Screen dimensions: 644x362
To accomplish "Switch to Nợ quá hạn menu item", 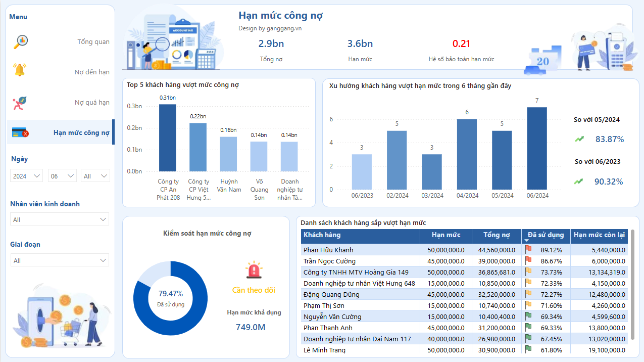I will [92, 103].
